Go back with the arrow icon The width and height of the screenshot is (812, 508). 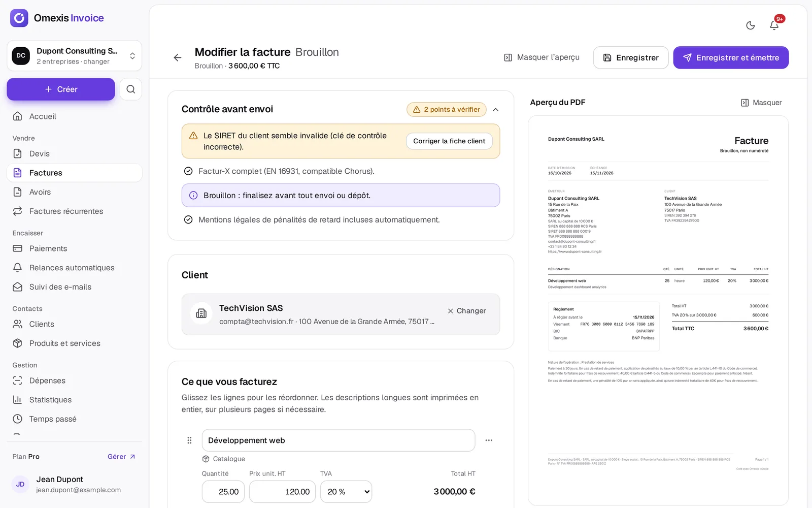point(178,58)
